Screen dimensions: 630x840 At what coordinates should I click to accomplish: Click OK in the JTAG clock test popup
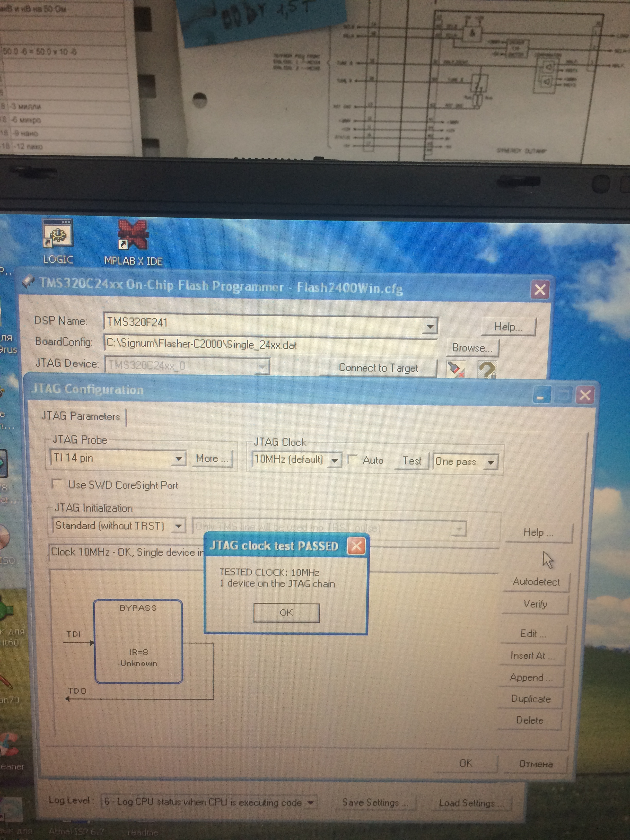[286, 612]
